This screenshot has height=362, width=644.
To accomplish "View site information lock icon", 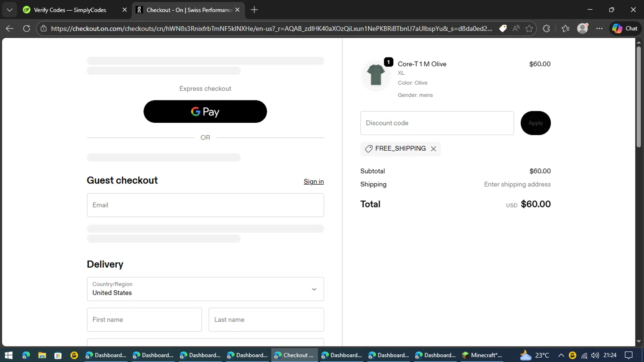I will pyautogui.click(x=43, y=28).
